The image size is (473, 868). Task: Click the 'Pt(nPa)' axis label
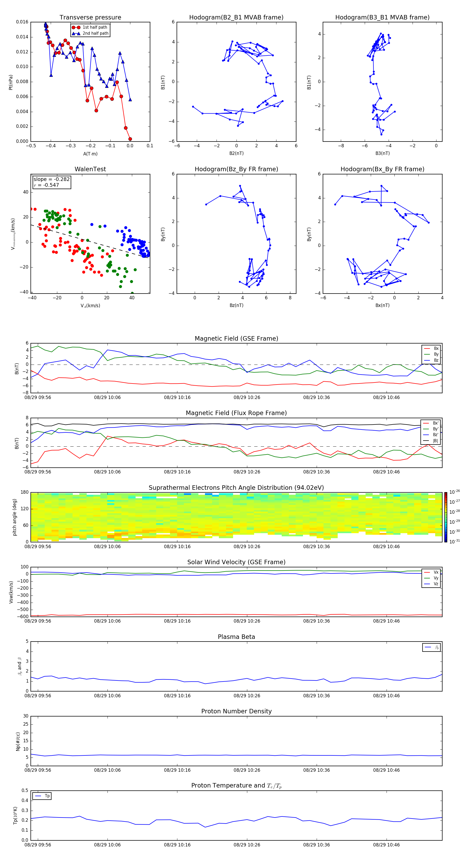point(11,82)
